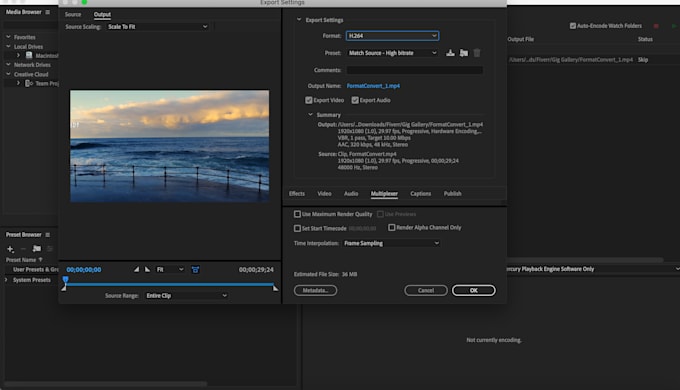Open the Mercury Playback Engine renderer dropdown
Image resolution: width=680 pixels, height=390 pixels.
[x=593, y=269]
